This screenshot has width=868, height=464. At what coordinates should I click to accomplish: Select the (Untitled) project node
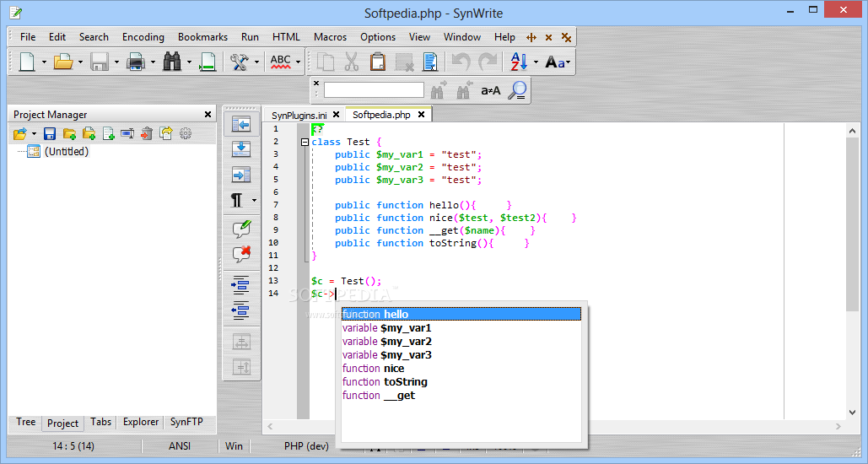(x=67, y=152)
